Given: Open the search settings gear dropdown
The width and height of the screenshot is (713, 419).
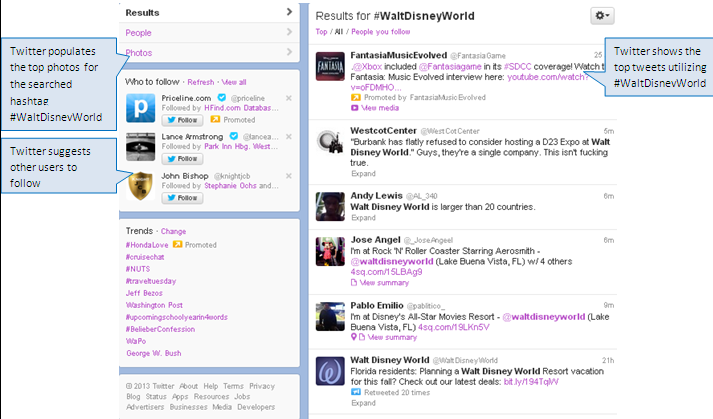Looking at the screenshot, I should coord(602,16).
